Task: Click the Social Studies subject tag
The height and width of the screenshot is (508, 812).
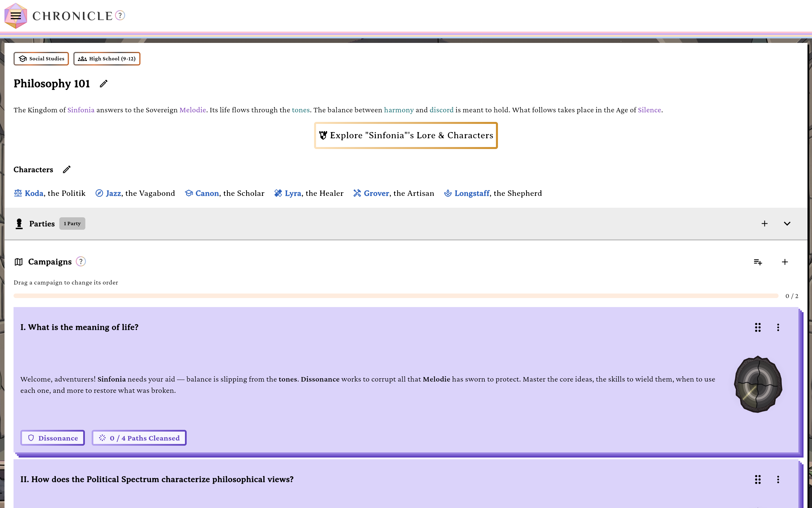Action: point(41,59)
